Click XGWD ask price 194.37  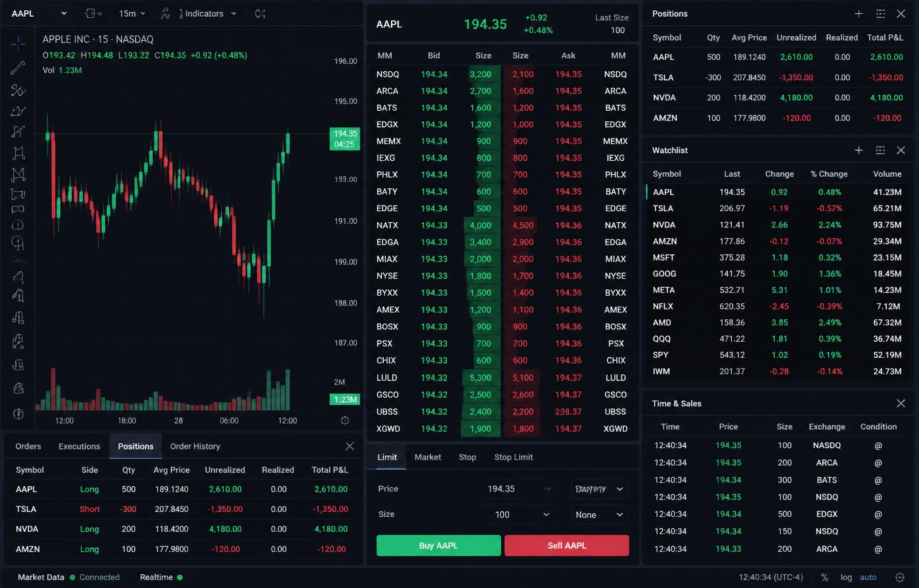point(569,428)
